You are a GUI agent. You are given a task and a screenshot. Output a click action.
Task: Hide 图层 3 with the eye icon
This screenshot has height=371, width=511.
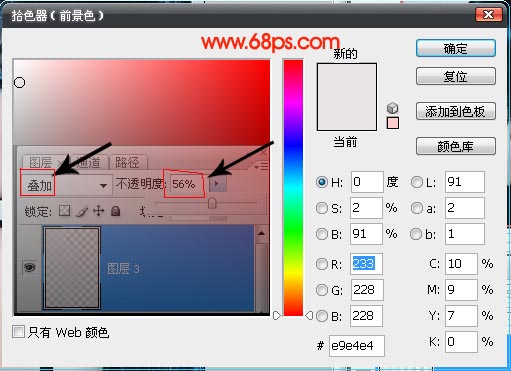coord(29,267)
